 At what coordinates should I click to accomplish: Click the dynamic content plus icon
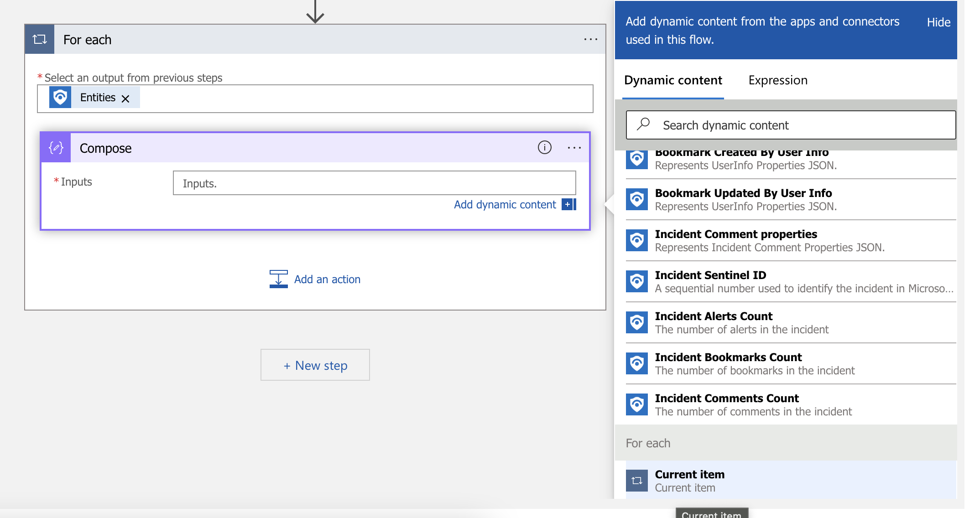[569, 204]
